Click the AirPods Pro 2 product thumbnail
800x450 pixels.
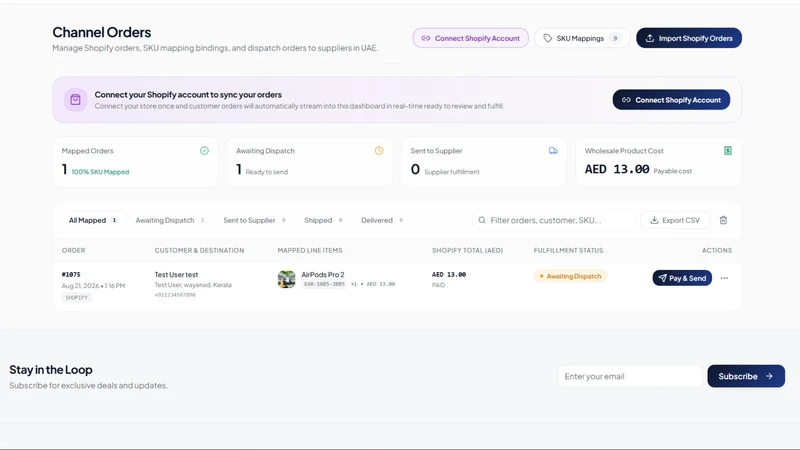[287, 279]
